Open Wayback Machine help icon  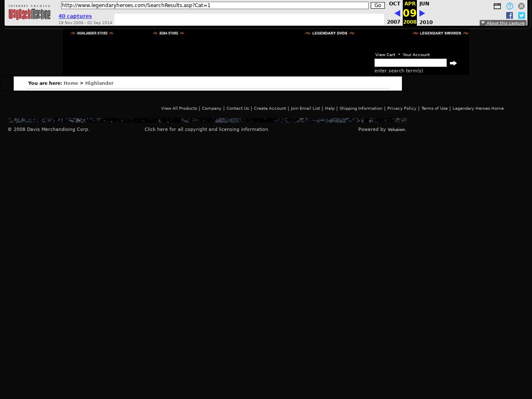(x=510, y=6)
